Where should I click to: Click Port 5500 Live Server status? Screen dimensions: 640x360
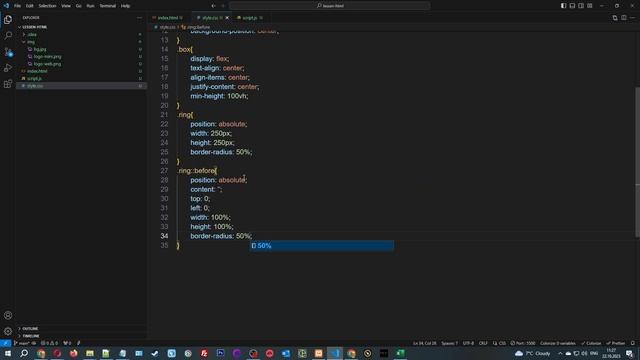pyautogui.click(x=523, y=343)
